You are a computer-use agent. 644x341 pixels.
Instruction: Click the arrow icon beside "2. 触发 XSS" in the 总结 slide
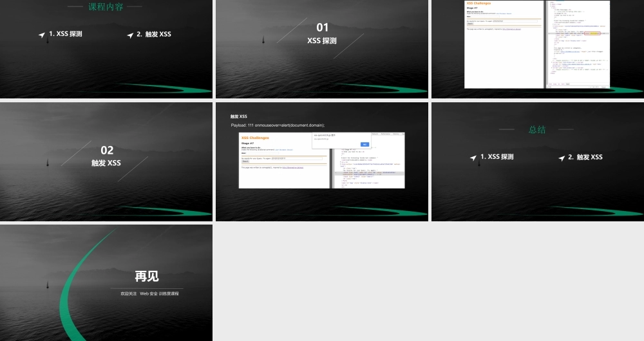coord(562,158)
